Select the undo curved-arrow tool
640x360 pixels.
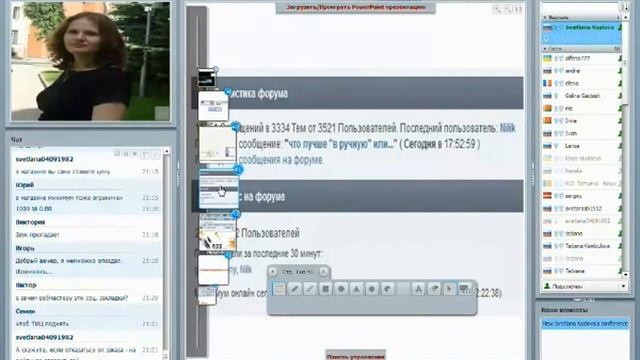coord(387,289)
